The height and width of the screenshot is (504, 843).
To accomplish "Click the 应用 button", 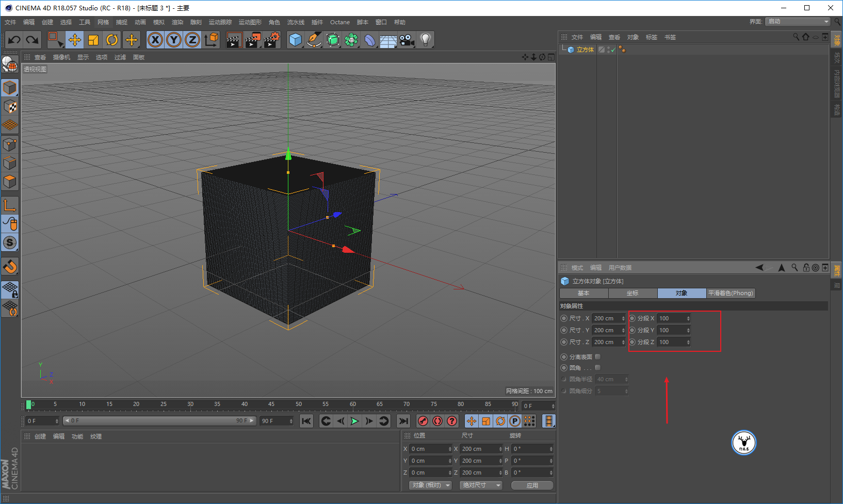I will pyautogui.click(x=532, y=485).
